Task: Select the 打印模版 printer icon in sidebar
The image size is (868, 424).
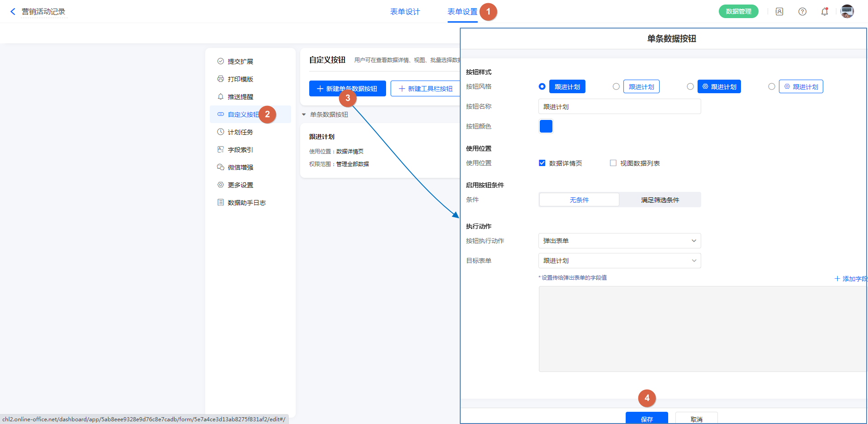Action: (x=221, y=79)
